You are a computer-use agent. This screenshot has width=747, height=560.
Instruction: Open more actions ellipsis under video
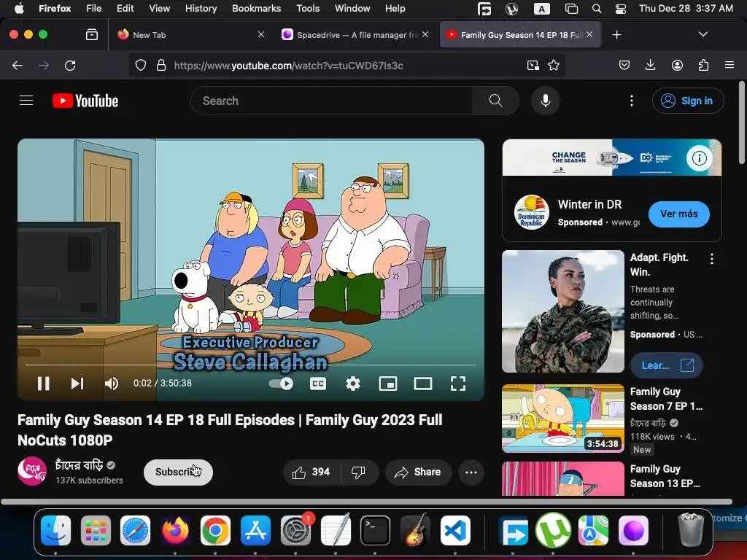pyautogui.click(x=471, y=472)
